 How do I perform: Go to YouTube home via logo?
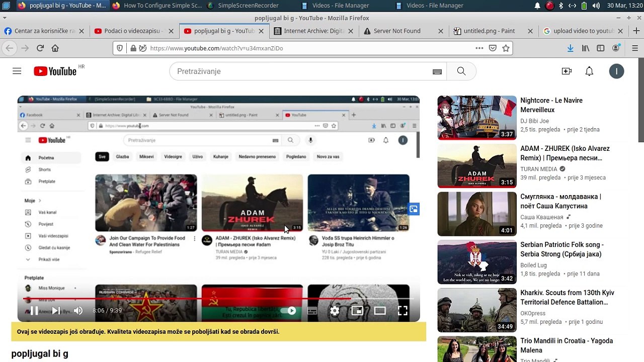click(55, 71)
